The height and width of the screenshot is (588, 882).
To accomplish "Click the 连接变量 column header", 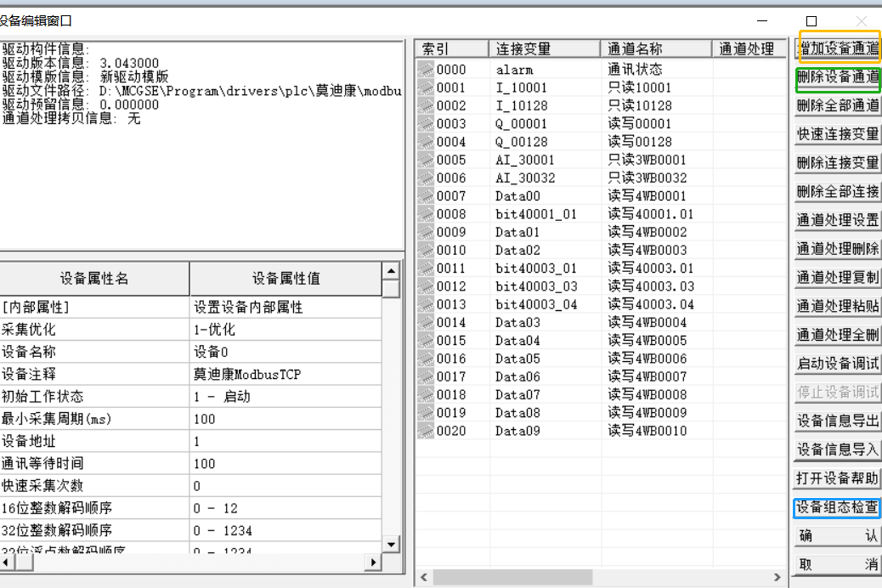I will click(x=545, y=49).
